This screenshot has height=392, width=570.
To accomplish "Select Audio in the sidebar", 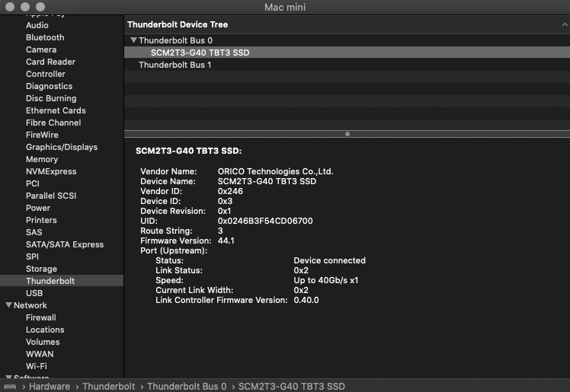I will click(37, 25).
